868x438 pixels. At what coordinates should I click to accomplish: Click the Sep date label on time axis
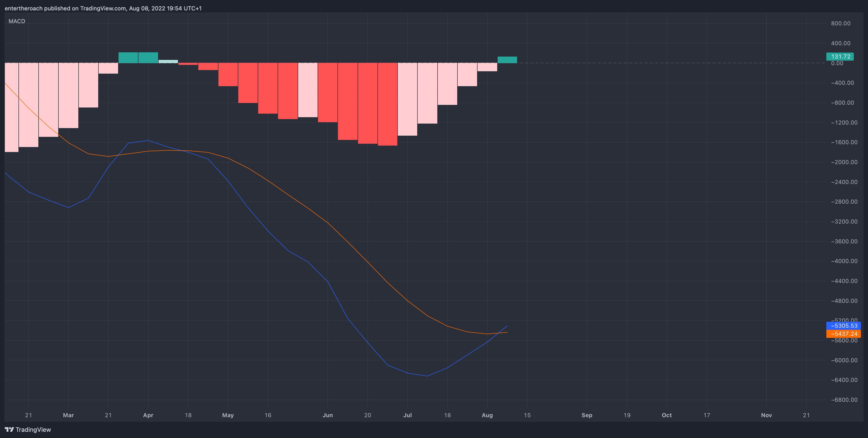(x=587, y=415)
